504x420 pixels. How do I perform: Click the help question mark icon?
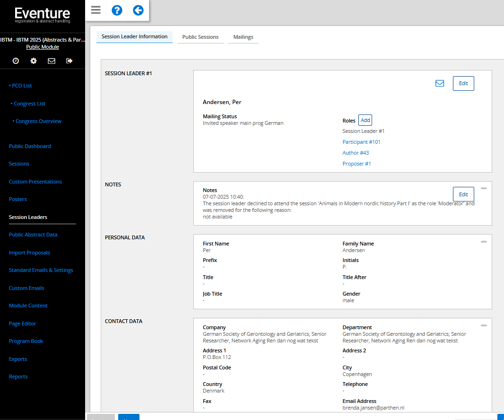117,10
